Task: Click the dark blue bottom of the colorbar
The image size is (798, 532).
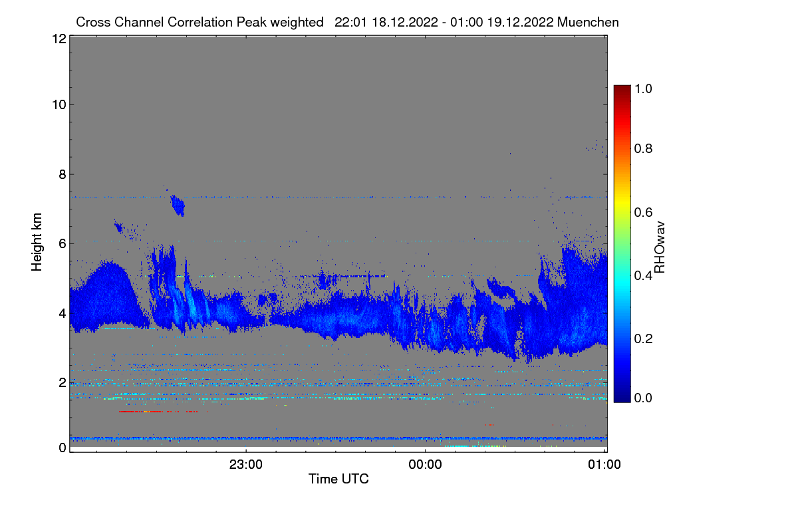Action: (621, 396)
